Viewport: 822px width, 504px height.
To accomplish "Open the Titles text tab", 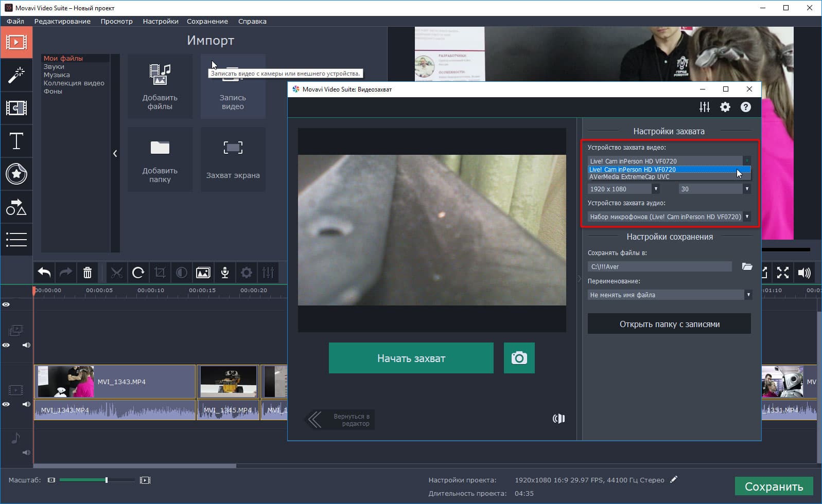I will click(16, 141).
